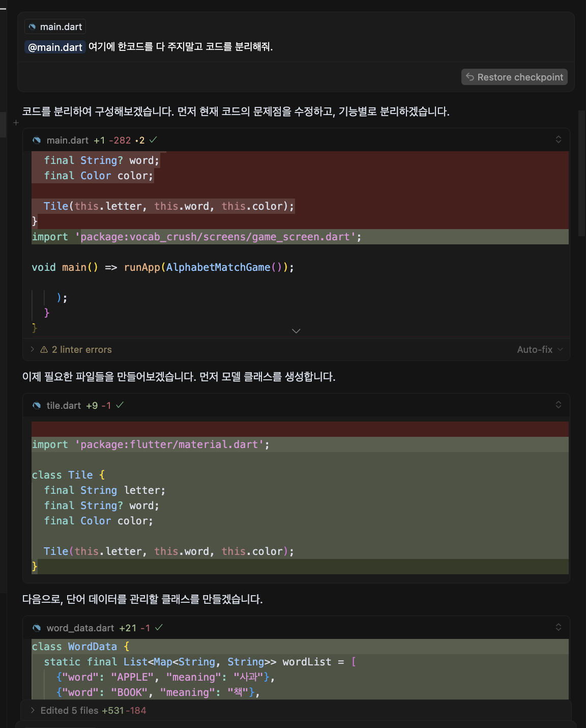Screen dimensions: 586x728
Task: Click the '+9 -1' change count on tile.dart
Action: 99,406
